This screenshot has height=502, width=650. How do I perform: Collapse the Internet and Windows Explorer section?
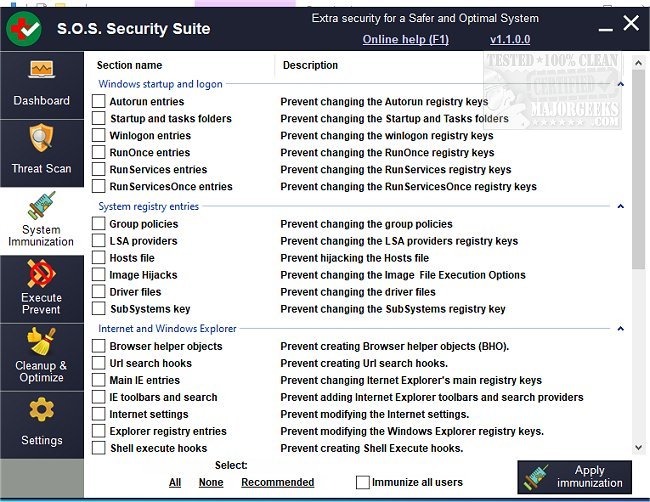click(x=621, y=328)
